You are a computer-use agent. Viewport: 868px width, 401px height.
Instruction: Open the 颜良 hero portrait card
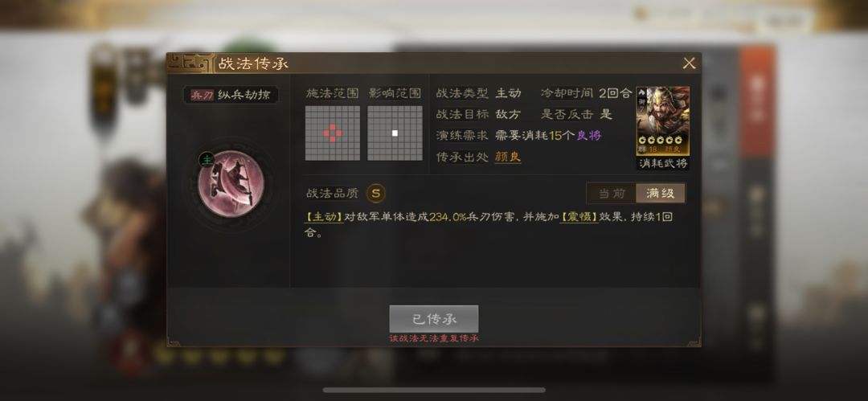point(662,121)
